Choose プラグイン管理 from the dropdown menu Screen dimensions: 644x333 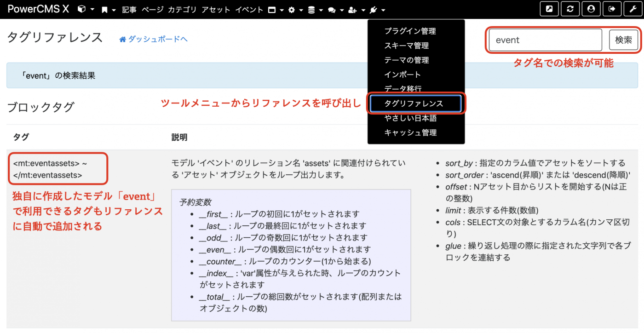(410, 31)
